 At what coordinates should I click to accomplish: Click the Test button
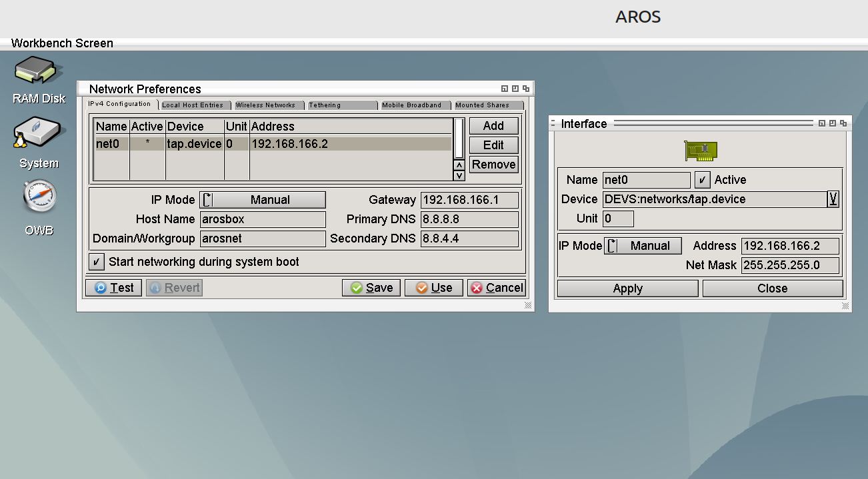(113, 288)
